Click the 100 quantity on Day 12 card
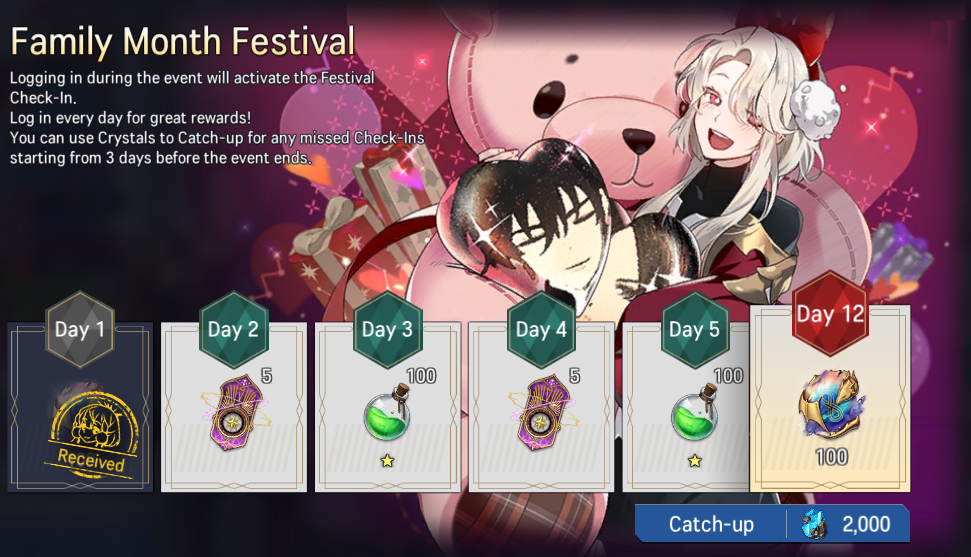Screen dimensions: 971x557 tap(831, 457)
